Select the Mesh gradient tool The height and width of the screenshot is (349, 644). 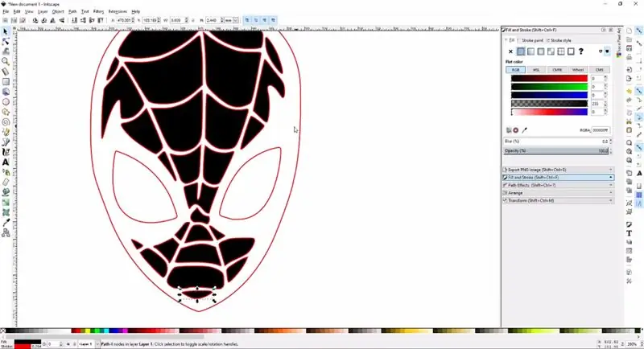[6, 212]
